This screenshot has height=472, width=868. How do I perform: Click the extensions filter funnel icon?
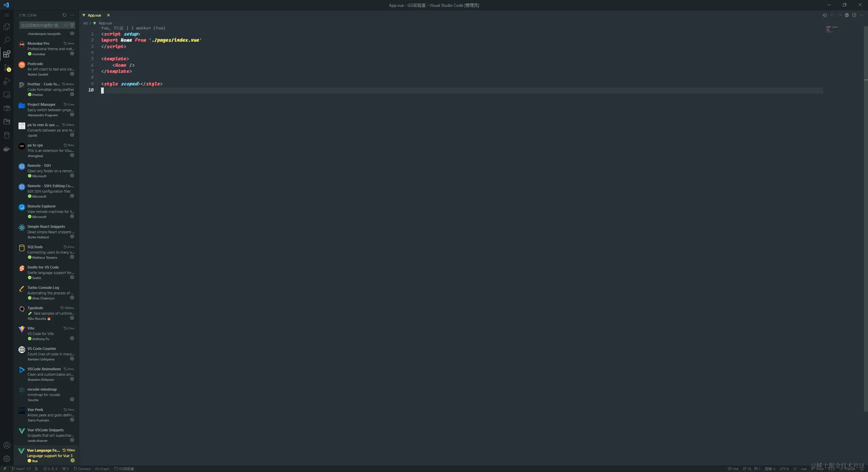point(72,25)
